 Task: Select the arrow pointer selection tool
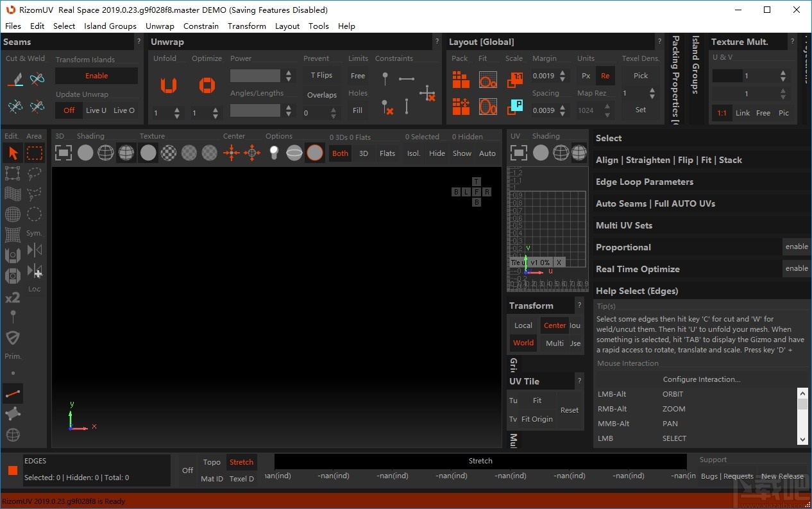(13, 153)
